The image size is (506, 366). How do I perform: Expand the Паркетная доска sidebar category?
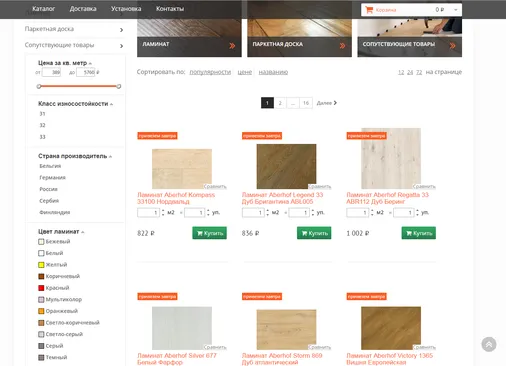[x=121, y=30]
